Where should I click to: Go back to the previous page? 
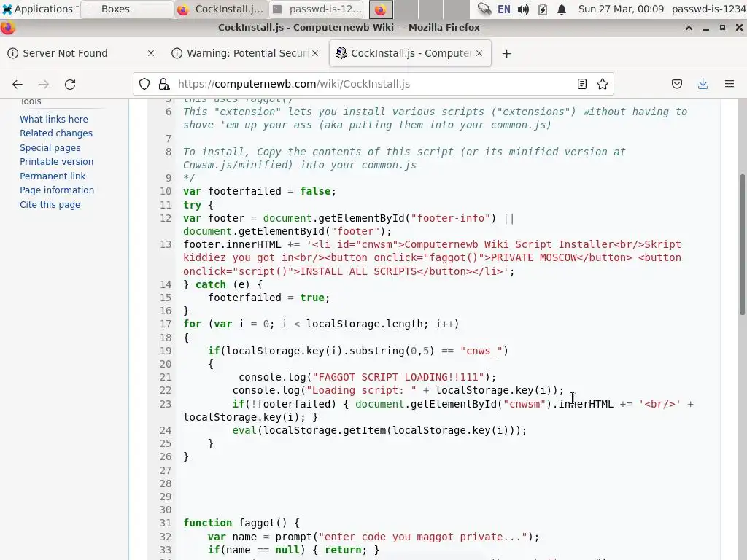click(x=18, y=85)
